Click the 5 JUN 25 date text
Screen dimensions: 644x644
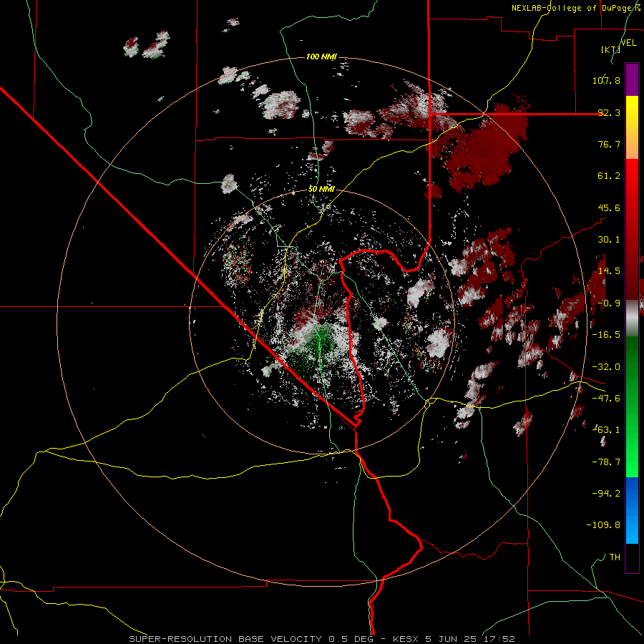pos(451,639)
